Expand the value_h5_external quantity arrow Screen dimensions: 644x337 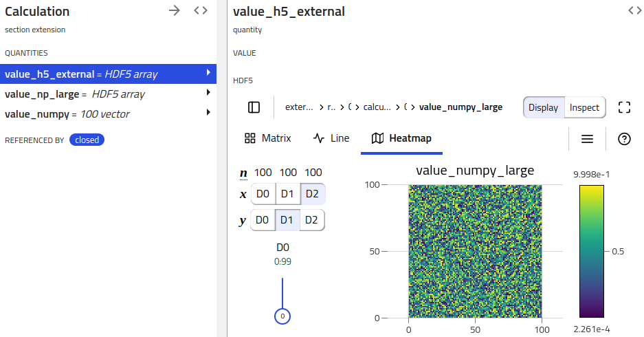208,74
